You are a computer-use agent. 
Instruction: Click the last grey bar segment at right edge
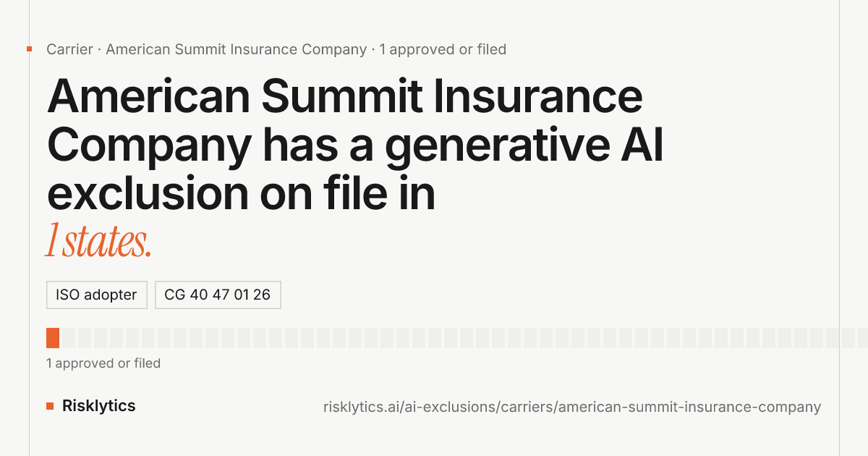863,338
